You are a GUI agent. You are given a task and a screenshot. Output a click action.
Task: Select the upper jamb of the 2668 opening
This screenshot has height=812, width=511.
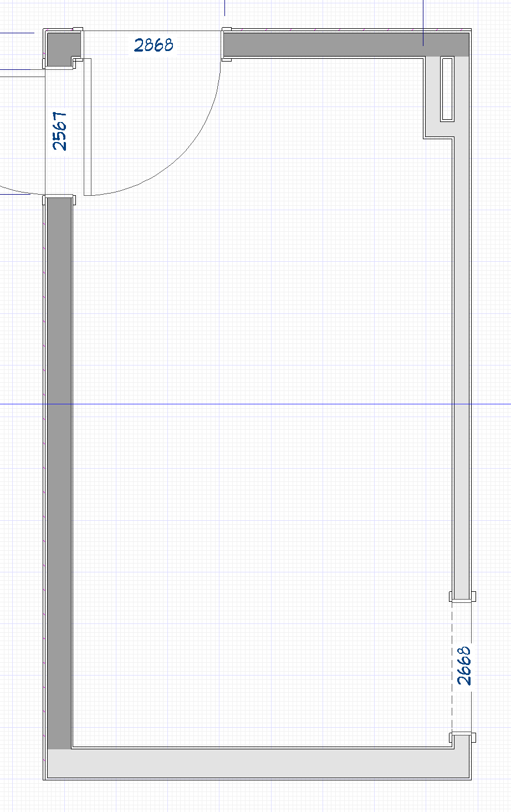tap(462, 597)
